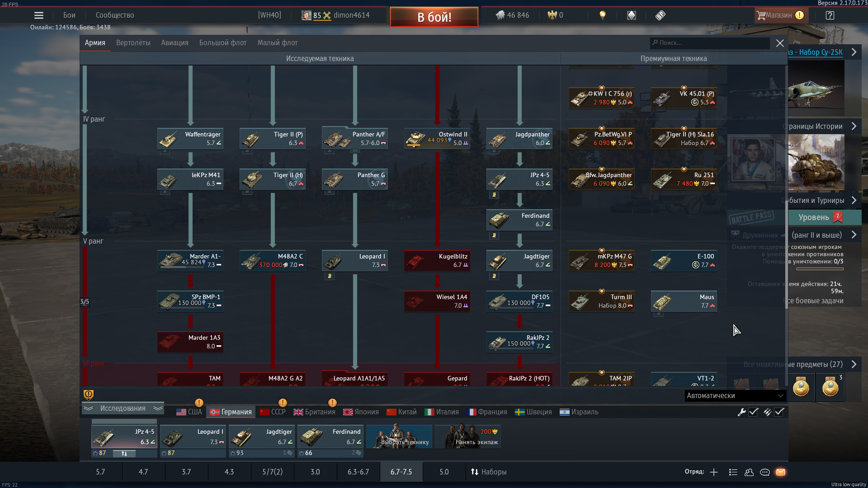Select the 5/7(2) preset
This screenshot has height=488, width=868.
click(x=273, y=472)
